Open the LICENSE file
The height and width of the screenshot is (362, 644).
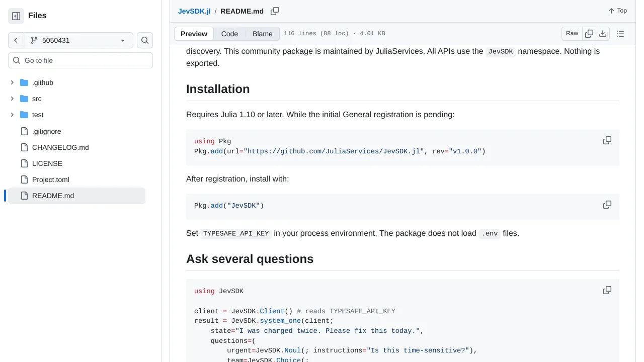47,163
